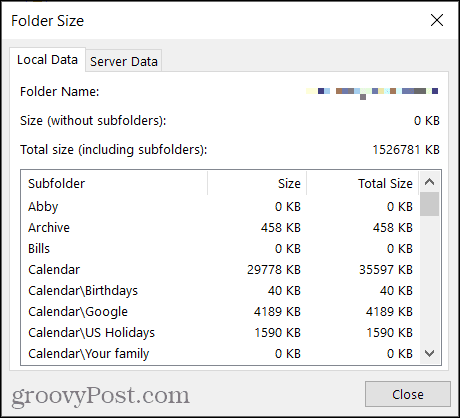Sort by the Subfolder column header
This screenshot has height=418, width=460.
coord(114,183)
